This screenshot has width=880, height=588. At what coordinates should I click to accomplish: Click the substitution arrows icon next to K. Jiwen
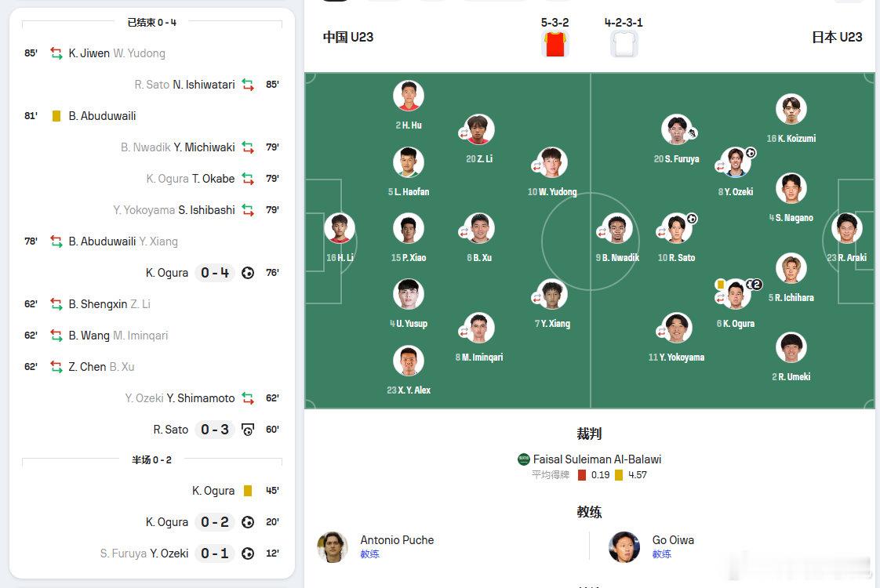[x=55, y=53]
